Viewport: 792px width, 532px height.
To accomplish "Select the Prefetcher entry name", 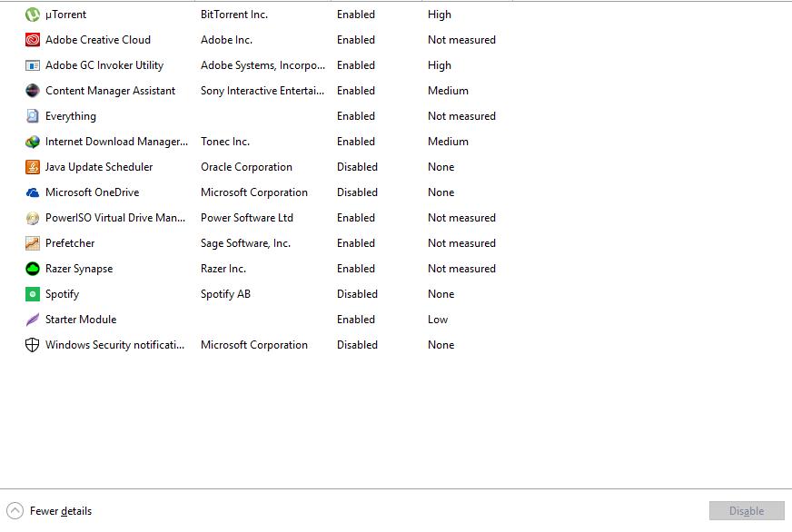I will tap(70, 243).
